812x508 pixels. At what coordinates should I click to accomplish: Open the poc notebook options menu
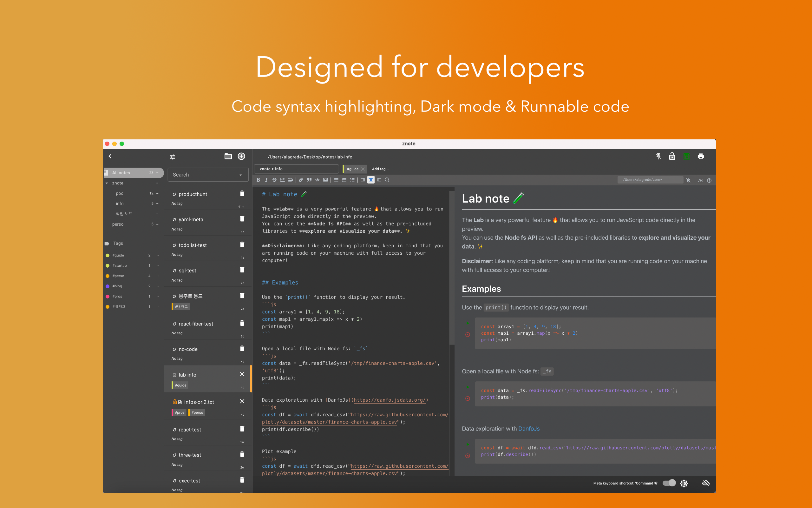pos(157,194)
